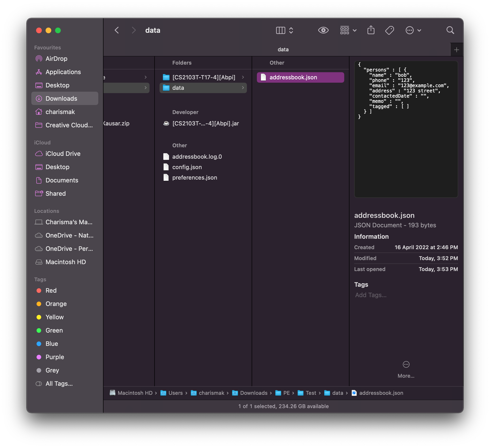Open the group-by grid dropdown
The height and width of the screenshot is (448, 490).
(x=348, y=30)
